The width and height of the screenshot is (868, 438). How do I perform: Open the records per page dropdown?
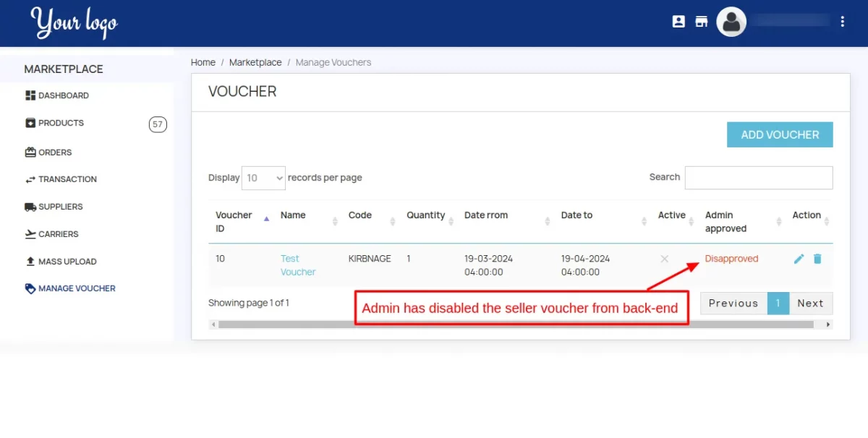click(263, 178)
